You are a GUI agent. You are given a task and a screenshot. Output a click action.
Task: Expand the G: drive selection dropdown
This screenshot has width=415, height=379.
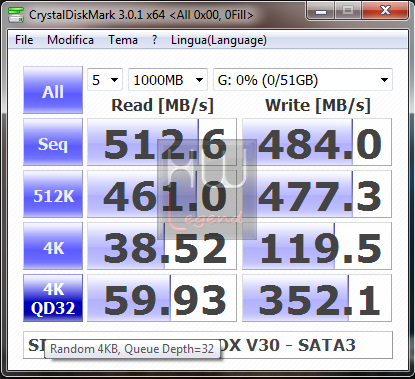(303, 80)
